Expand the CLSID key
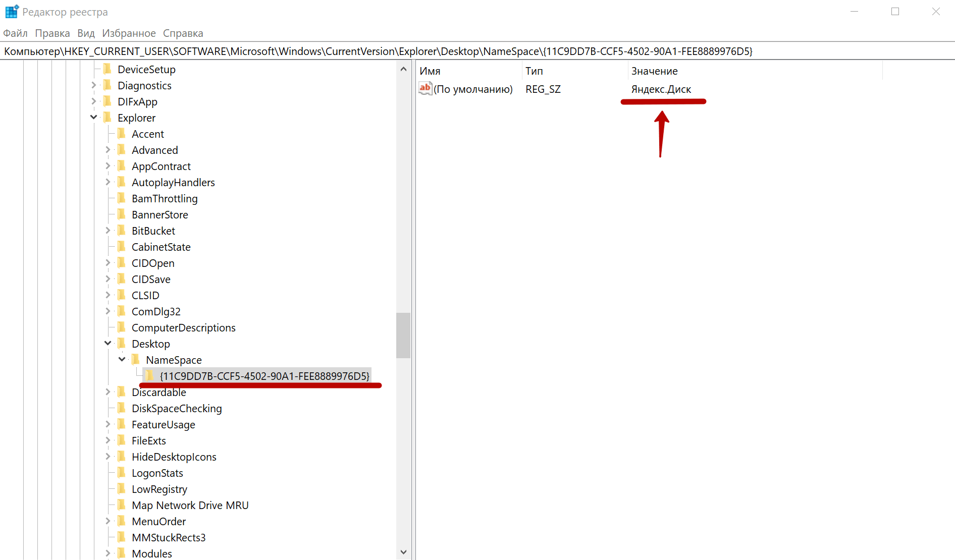The image size is (955, 560). (108, 295)
